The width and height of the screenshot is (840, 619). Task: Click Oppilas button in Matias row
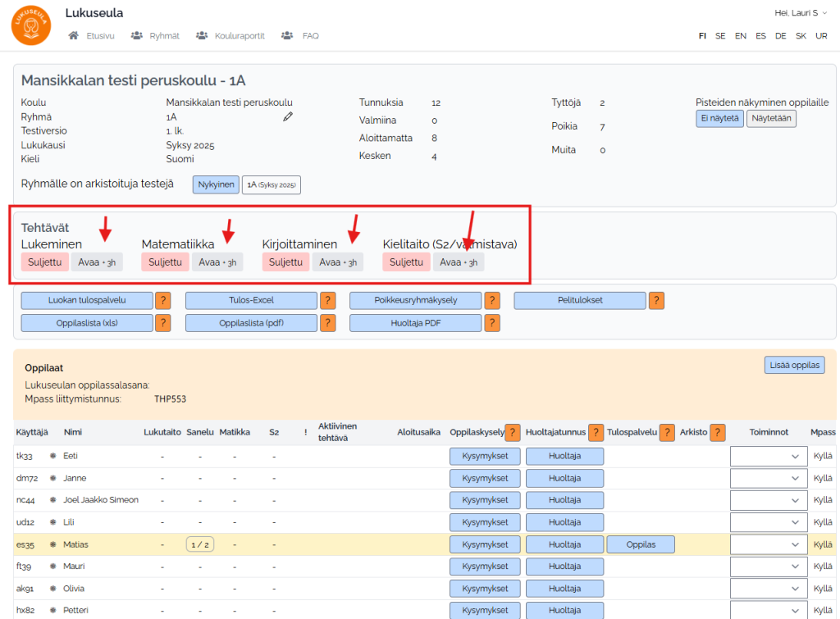pos(641,544)
